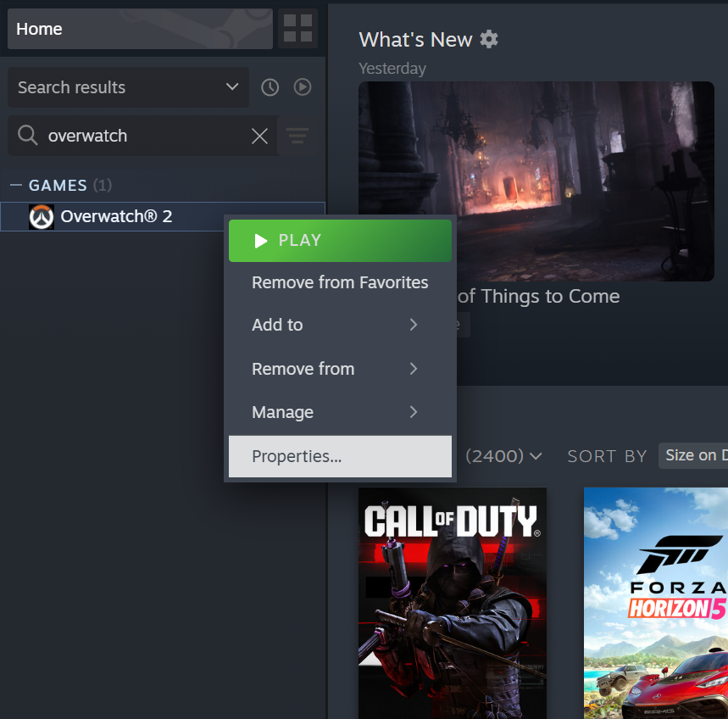Choose Remove from Favorites
This screenshot has height=719, width=728.
pos(340,282)
